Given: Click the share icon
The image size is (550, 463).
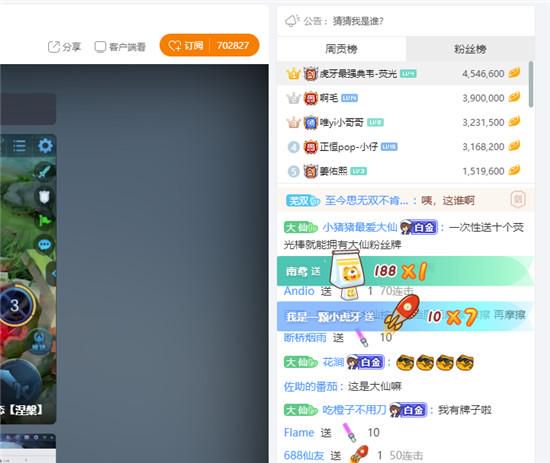Looking at the screenshot, I should (54, 47).
